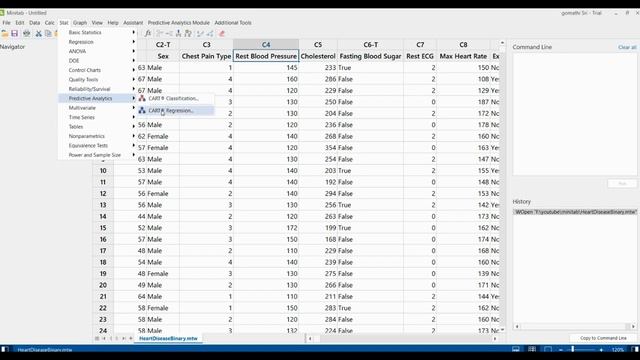640x360 pixels.
Task: Click the Save toolbar icon
Action: (15, 33)
